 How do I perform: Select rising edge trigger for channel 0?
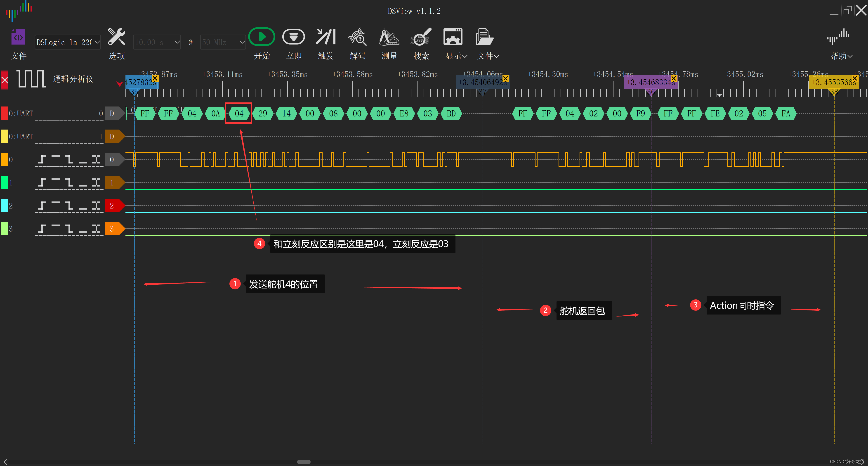pos(42,160)
